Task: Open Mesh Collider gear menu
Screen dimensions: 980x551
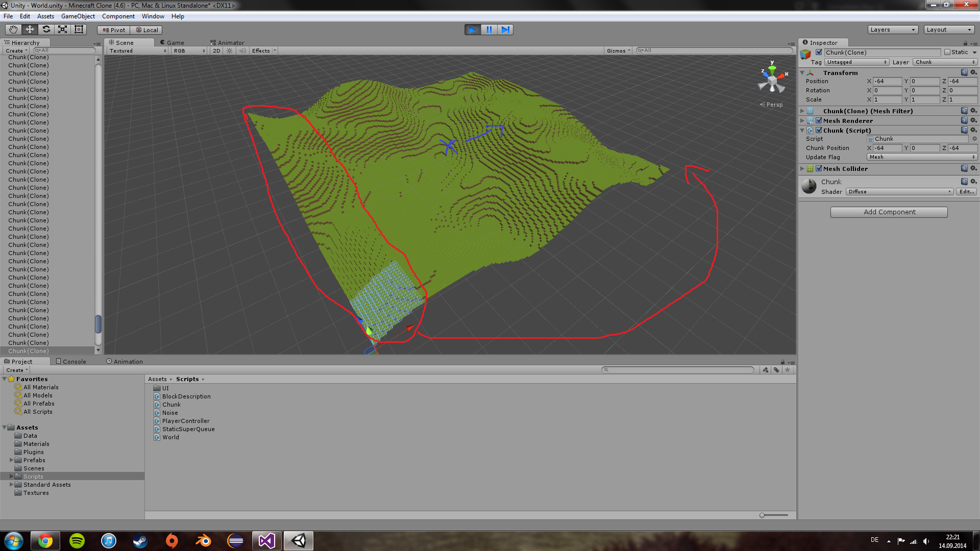Action: click(973, 168)
